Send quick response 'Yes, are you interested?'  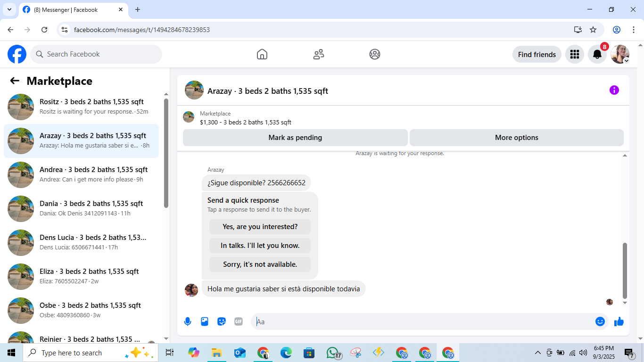click(260, 227)
